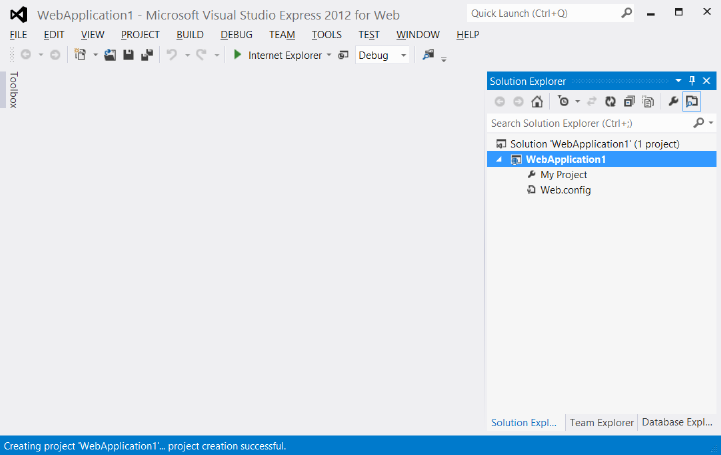Image resolution: width=721 pixels, height=455 pixels.
Task: Open Solution Explorer search options dropdown
Action: tap(711, 123)
